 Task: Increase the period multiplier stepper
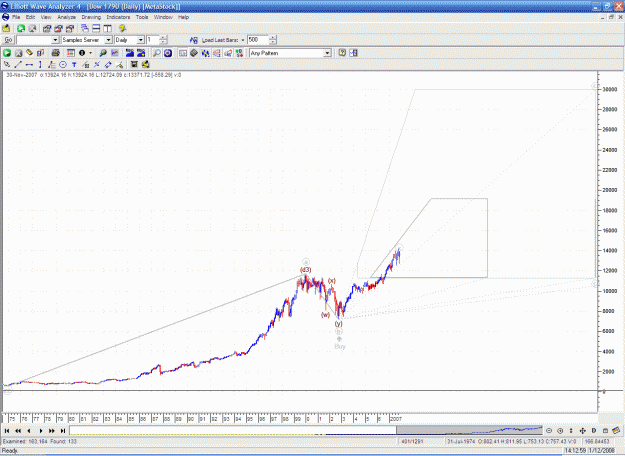[x=163, y=38]
